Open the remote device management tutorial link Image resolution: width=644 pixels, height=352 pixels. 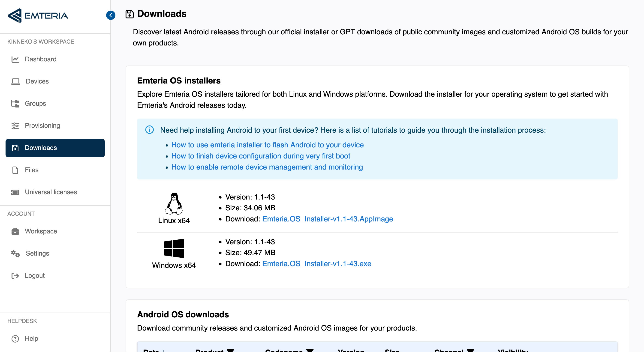(x=267, y=167)
